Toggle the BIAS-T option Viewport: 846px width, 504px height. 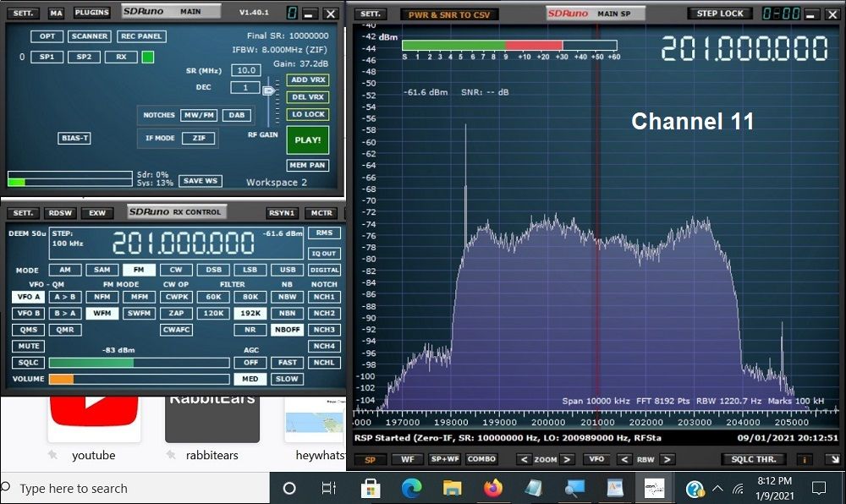(74, 138)
